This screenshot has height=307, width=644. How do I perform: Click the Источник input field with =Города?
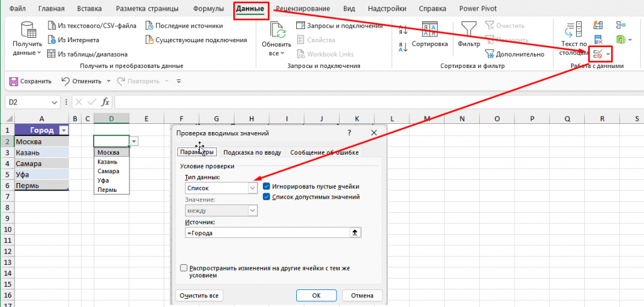pyautogui.click(x=266, y=233)
